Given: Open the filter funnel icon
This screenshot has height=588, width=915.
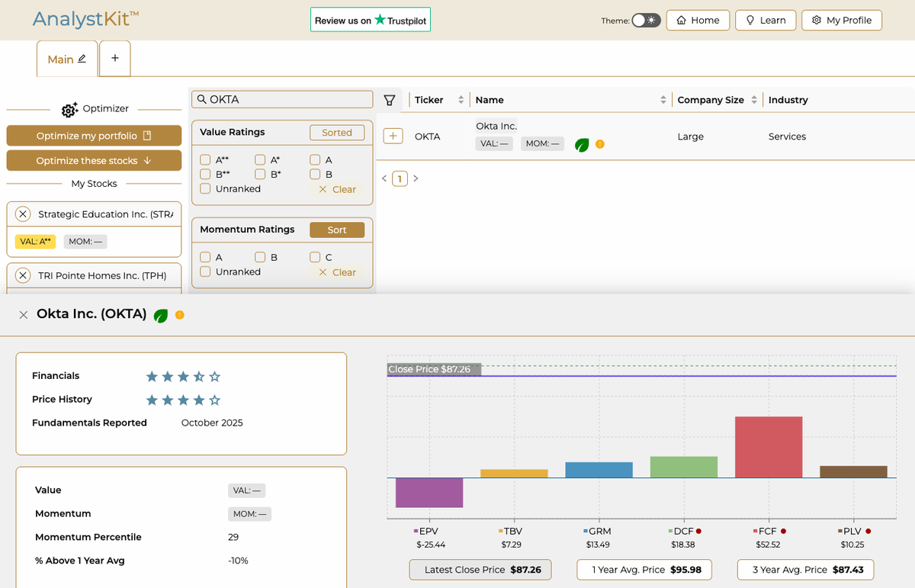Looking at the screenshot, I should click(x=390, y=100).
